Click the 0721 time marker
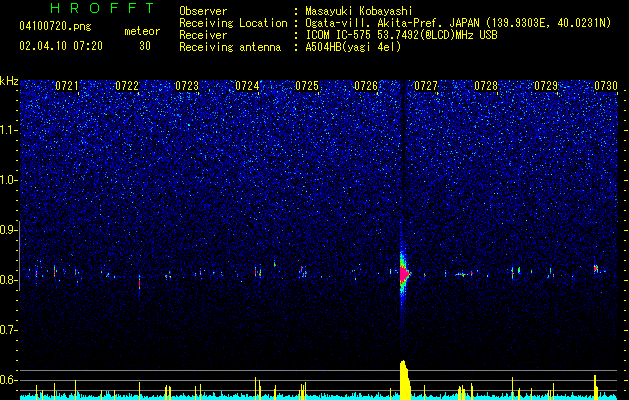The image size is (629, 400). point(67,86)
